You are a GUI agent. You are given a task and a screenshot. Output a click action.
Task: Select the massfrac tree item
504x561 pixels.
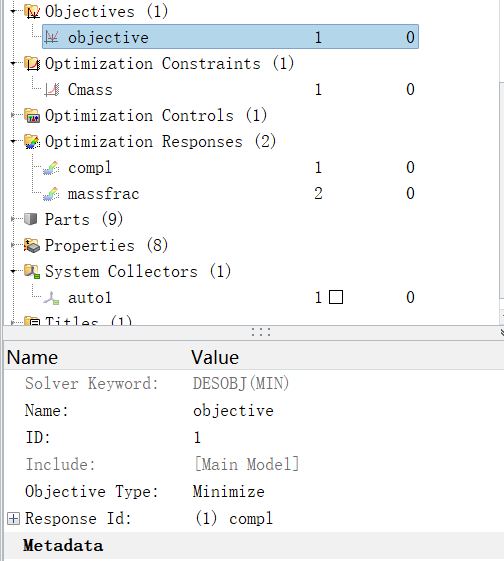pos(103,194)
